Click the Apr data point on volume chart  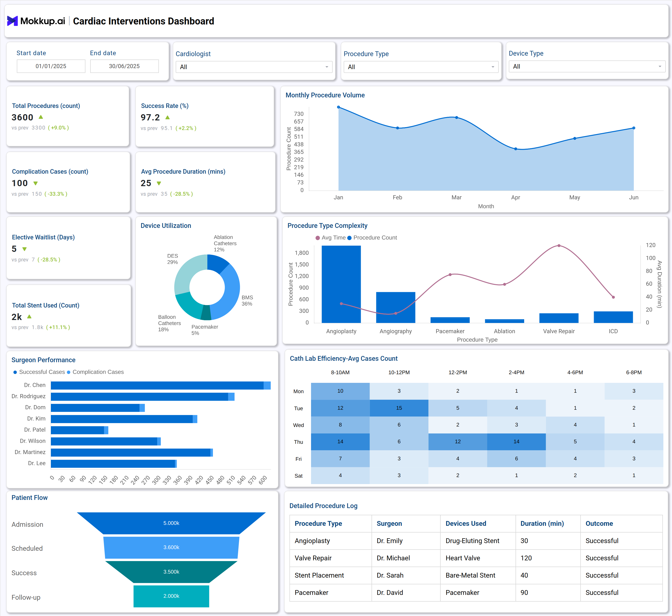pyautogui.click(x=516, y=149)
